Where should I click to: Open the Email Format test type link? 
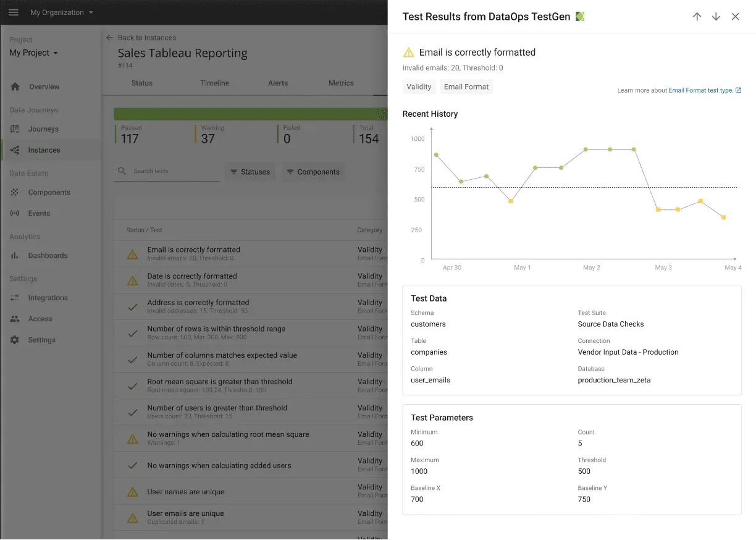click(x=700, y=91)
